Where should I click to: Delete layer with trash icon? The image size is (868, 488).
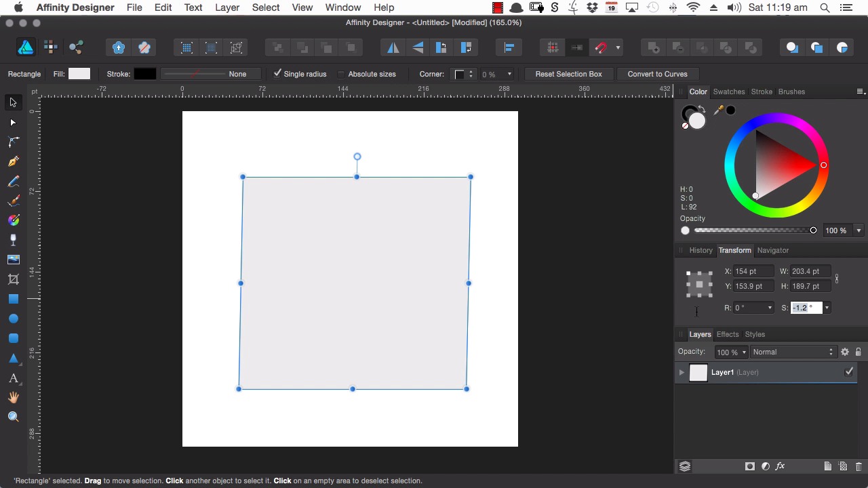click(859, 466)
